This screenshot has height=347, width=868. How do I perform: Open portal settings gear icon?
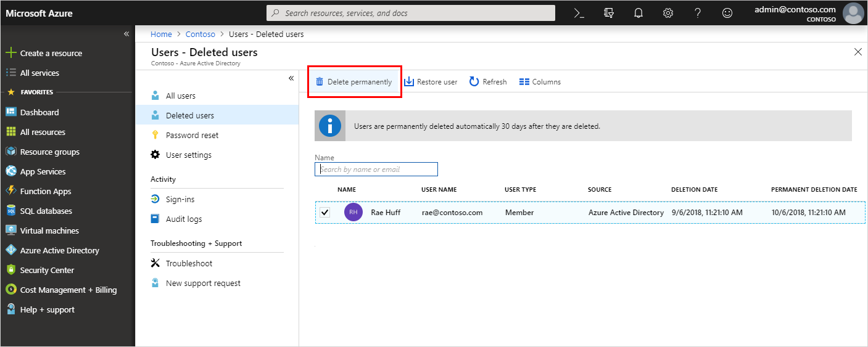(x=668, y=13)
